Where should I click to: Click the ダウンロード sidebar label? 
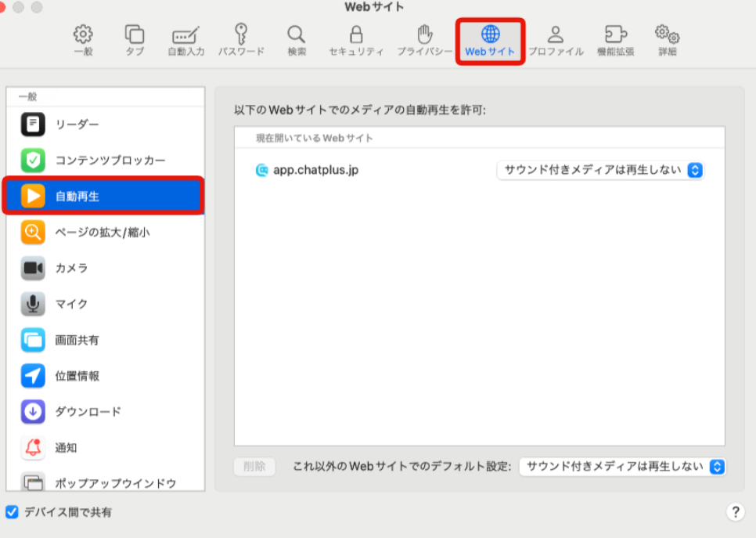point(88,412)
